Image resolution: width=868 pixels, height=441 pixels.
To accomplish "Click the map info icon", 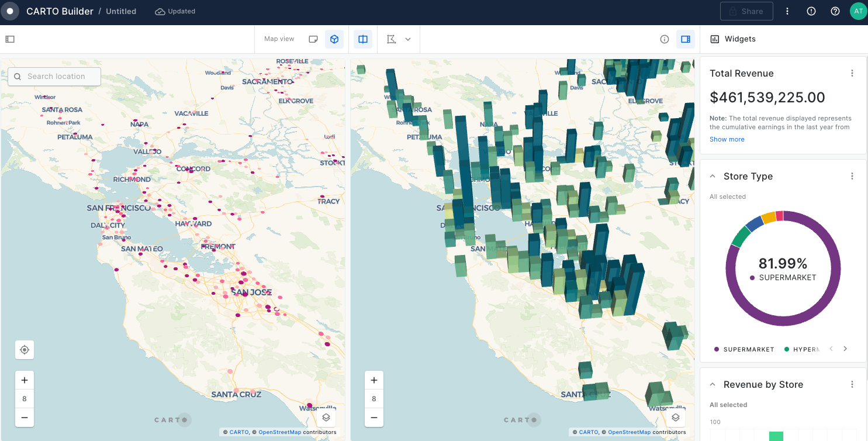I will pos(665,39).
